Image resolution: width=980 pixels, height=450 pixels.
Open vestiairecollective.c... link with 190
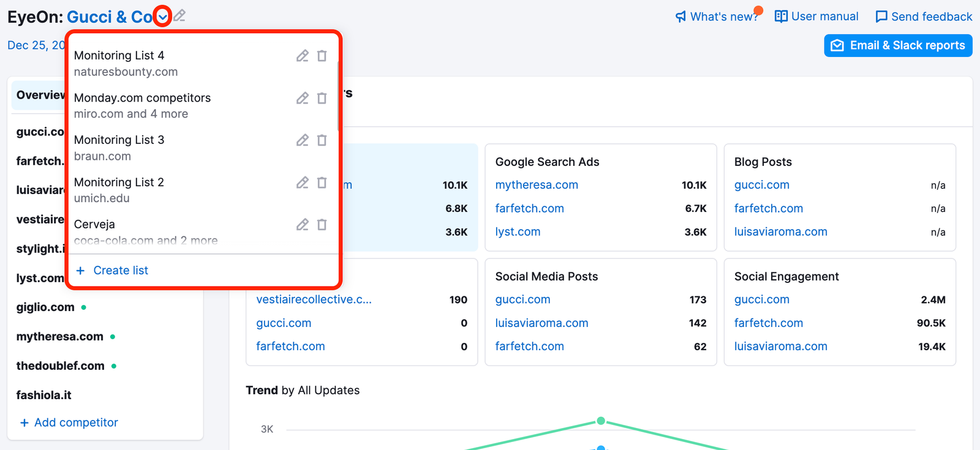tap(314, 299)
